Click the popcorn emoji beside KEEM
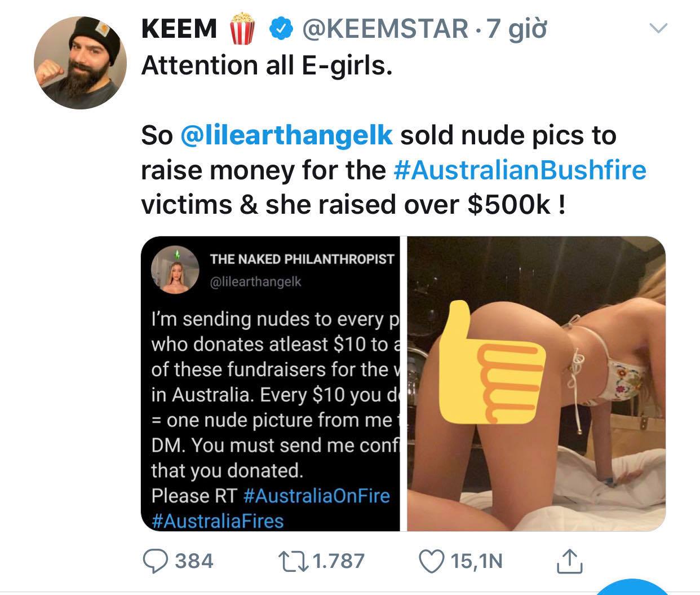The image size is (700, 595). (243, 29)
